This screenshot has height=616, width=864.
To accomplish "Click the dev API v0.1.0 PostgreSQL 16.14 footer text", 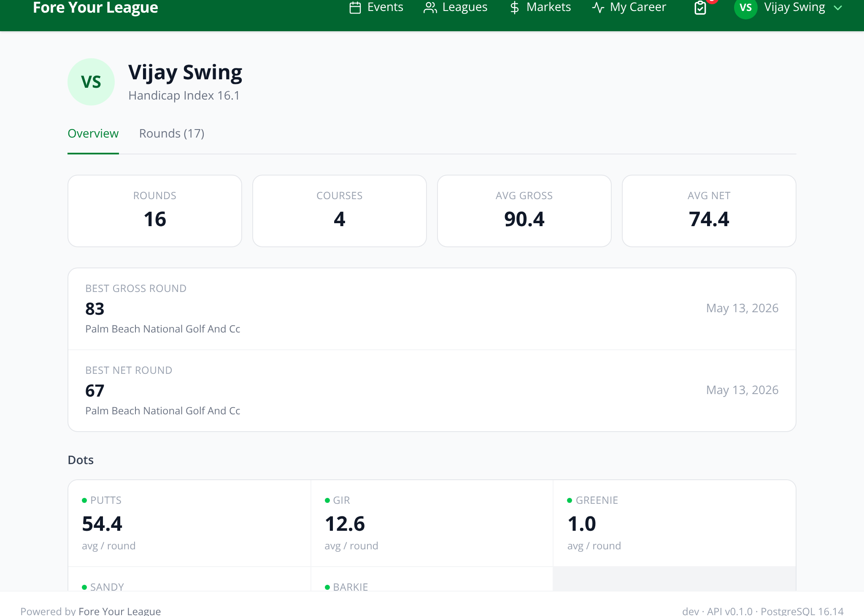I will (763, 611).
